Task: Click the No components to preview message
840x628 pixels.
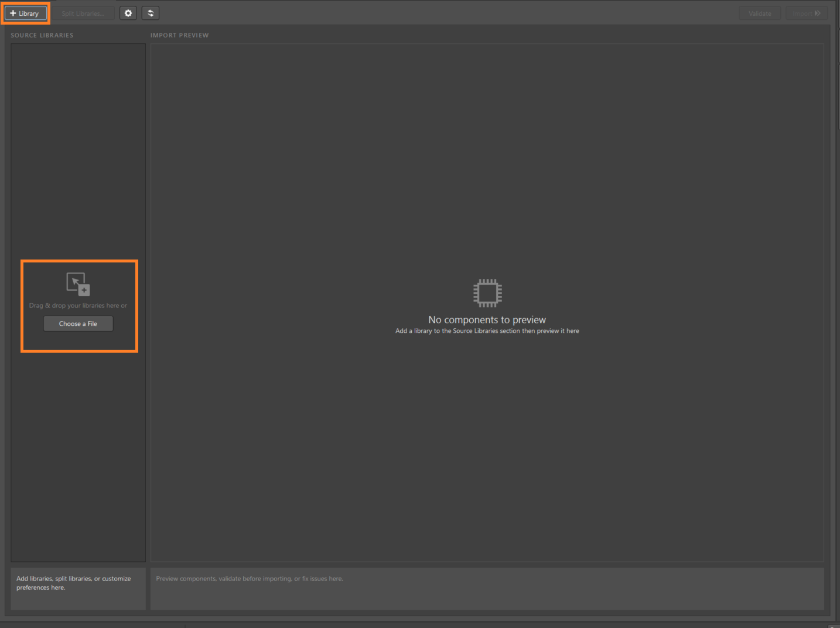Action: coord(487,319)
